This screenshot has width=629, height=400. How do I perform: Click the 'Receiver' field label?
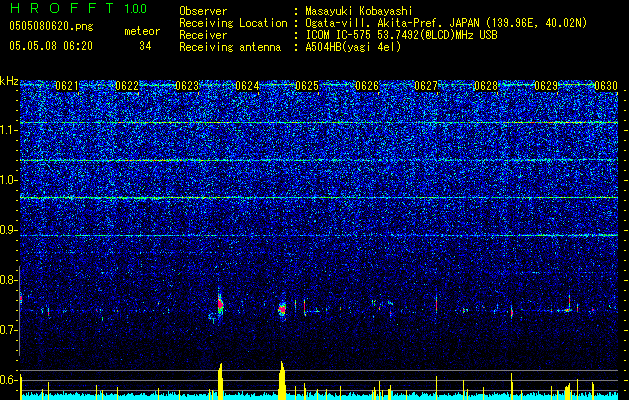click(x=203, y=35)
